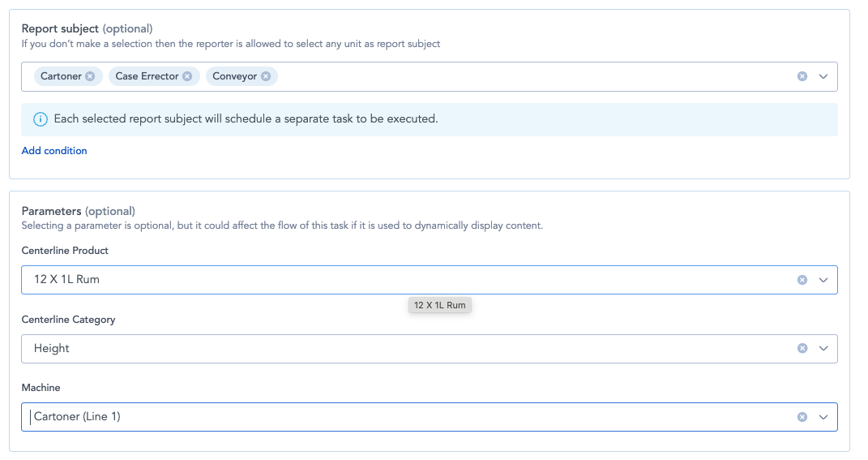Open the Centerline Category dropdown arrow
The height and width of the screenshot is (460, 868).
click(823, 348)
